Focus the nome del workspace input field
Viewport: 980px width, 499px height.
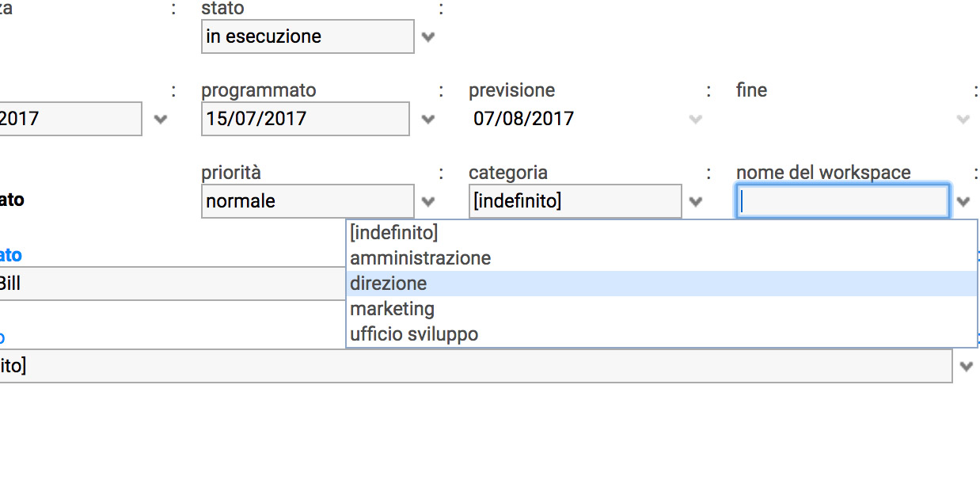click(x=843, y=201)
